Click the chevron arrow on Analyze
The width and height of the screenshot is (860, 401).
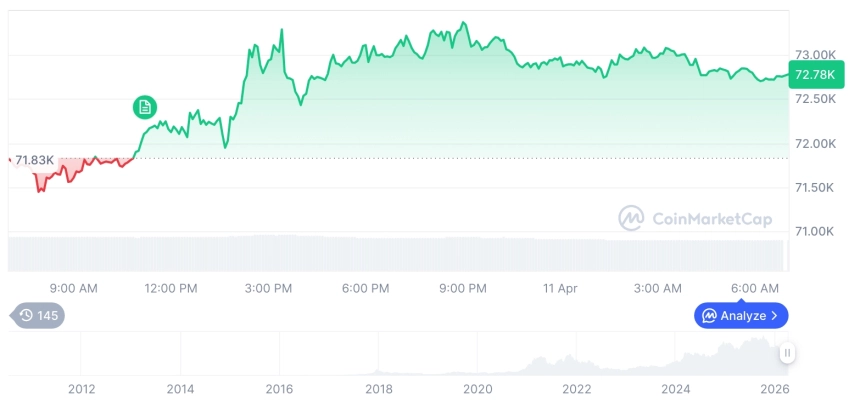[774, 316]
